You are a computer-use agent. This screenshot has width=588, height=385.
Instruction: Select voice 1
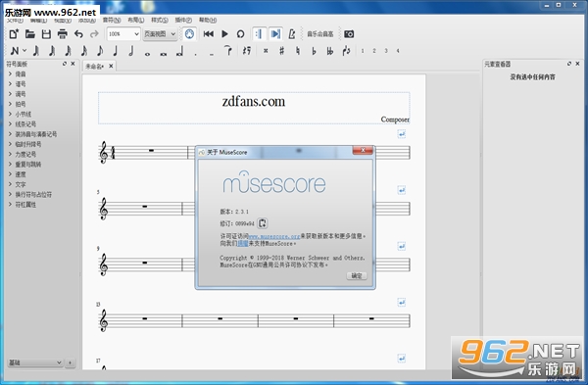pos(363,51)
